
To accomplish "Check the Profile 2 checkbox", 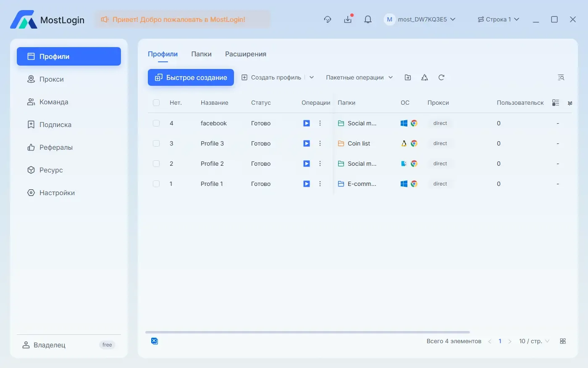I will [156, 164].
